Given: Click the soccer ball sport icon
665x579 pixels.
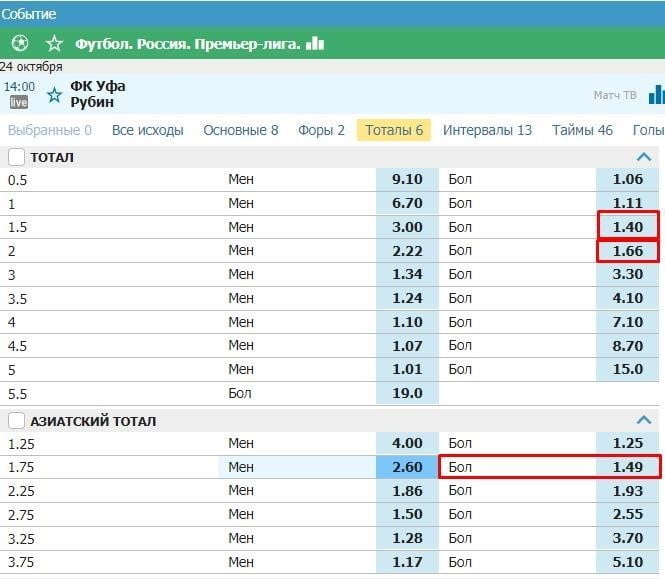Looking at the screenshot, I should pos(20,44).
